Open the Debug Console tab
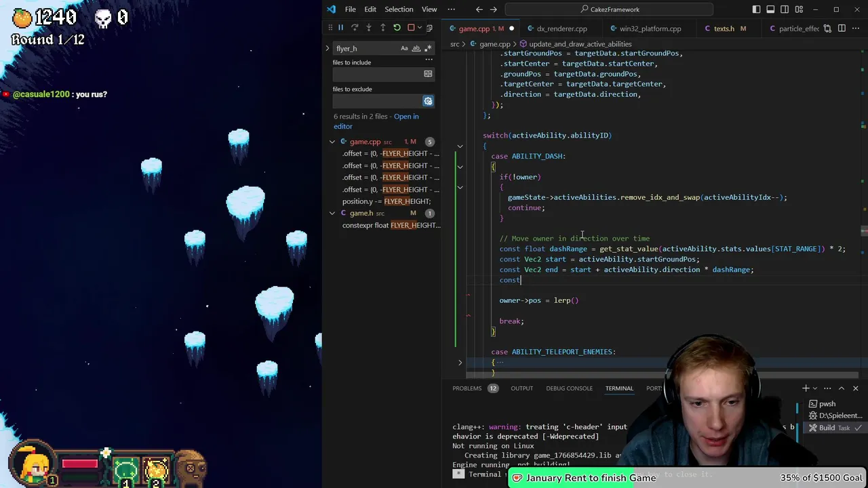This screenshot has width=868, height=488. click(569, 388)
